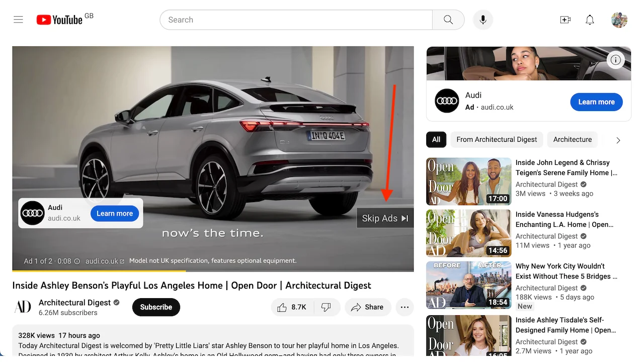This screenshot has height=362, width=644.
Task: Open the hamburger guide menu
Action: click(x=19, y=20)
